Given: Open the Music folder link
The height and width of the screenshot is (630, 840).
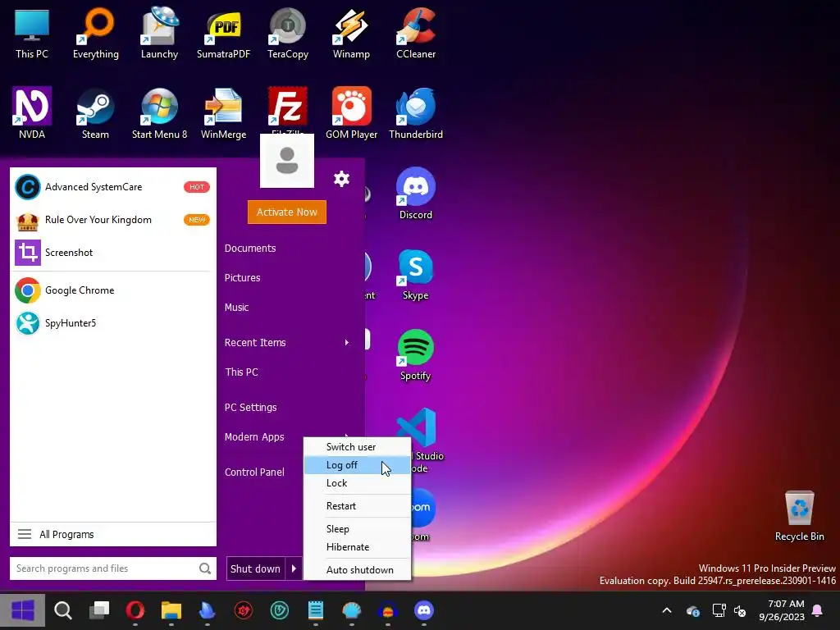Looking at the screenshot, I should point(236,307).
